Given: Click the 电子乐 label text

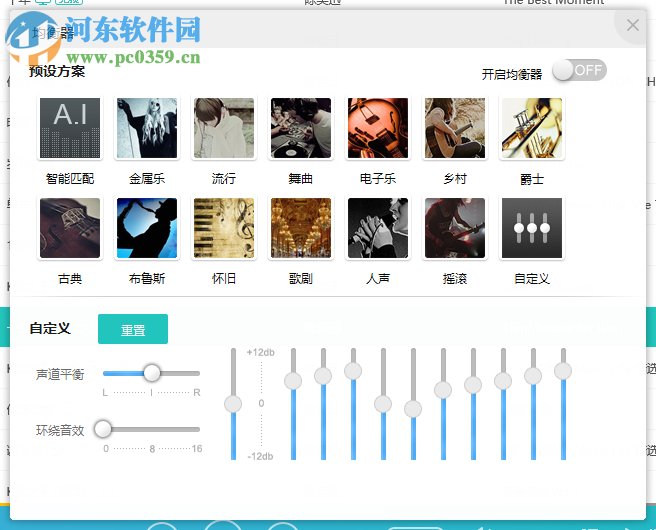Looking at the screenshot, I should [x=378, y=179].
